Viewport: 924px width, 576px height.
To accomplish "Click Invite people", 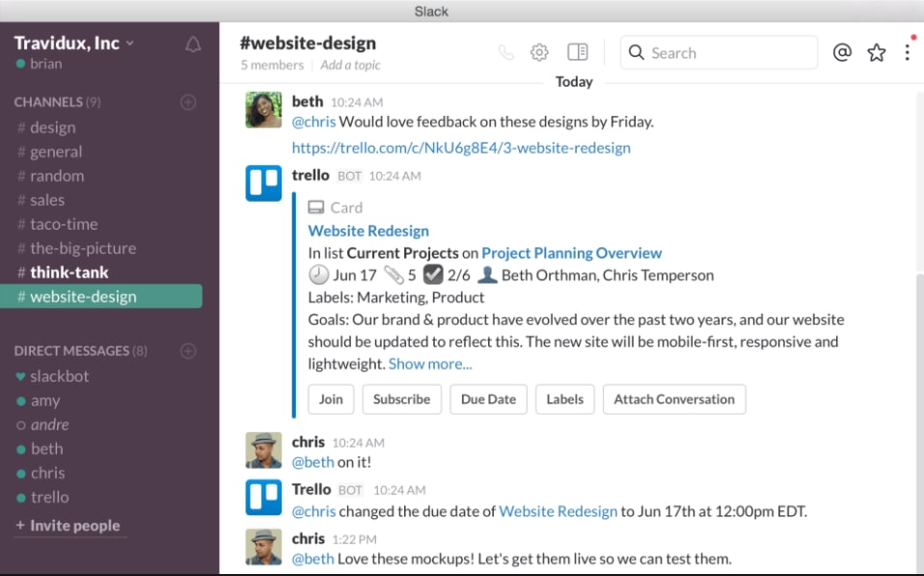I will [68, 525].
